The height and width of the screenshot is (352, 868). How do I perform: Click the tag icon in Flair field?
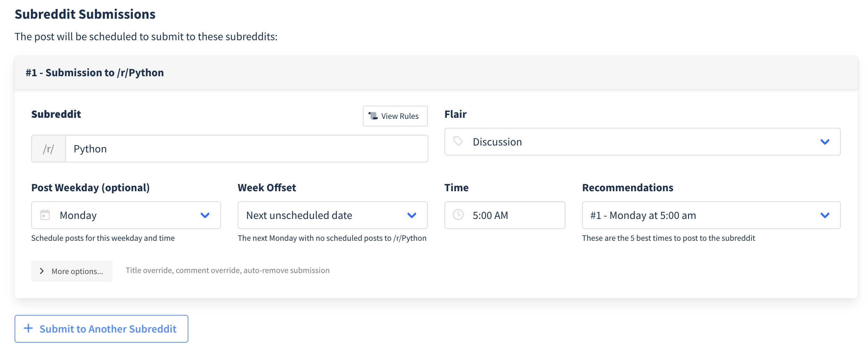pos(458,141)
